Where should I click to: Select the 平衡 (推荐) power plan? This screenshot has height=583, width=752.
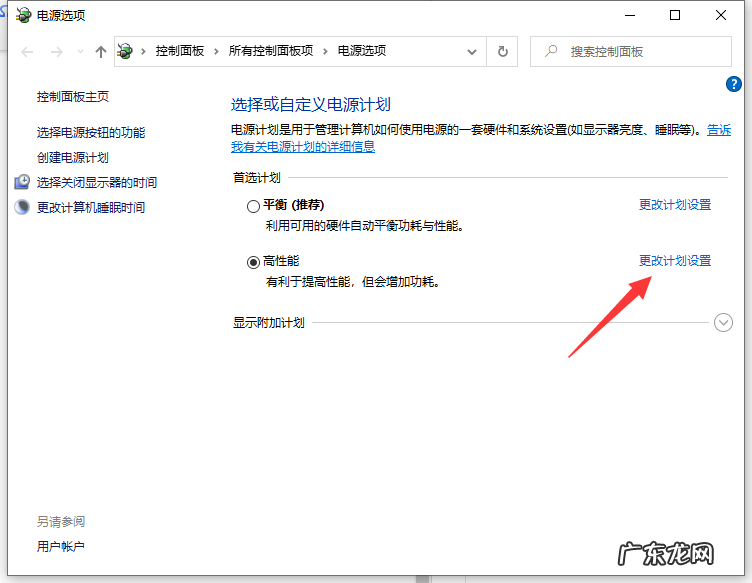[253, 206]
